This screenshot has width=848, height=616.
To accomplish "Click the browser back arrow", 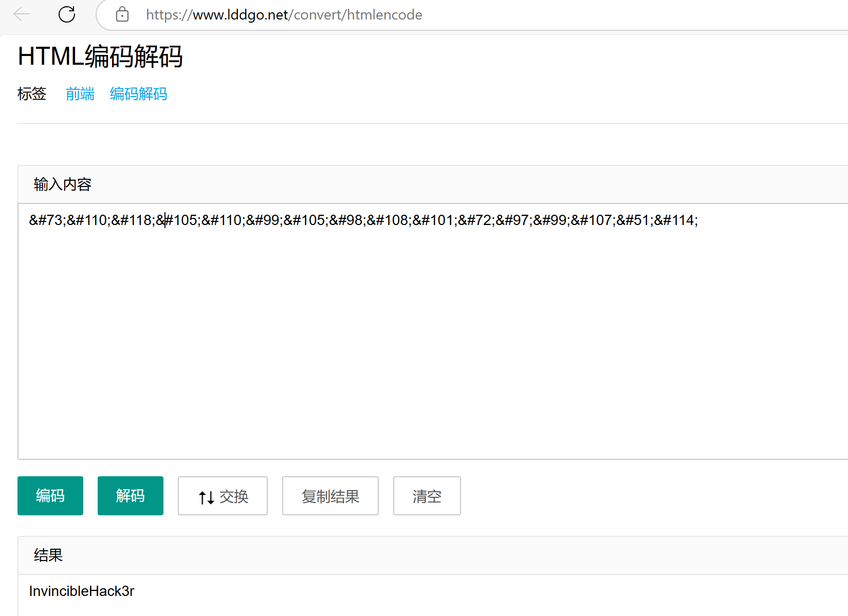I will [22, 14].
